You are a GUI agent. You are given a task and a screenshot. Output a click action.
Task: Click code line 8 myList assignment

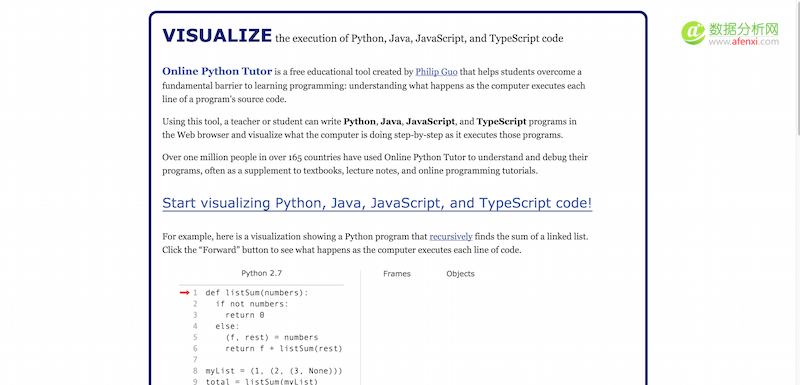coord(273,371)
